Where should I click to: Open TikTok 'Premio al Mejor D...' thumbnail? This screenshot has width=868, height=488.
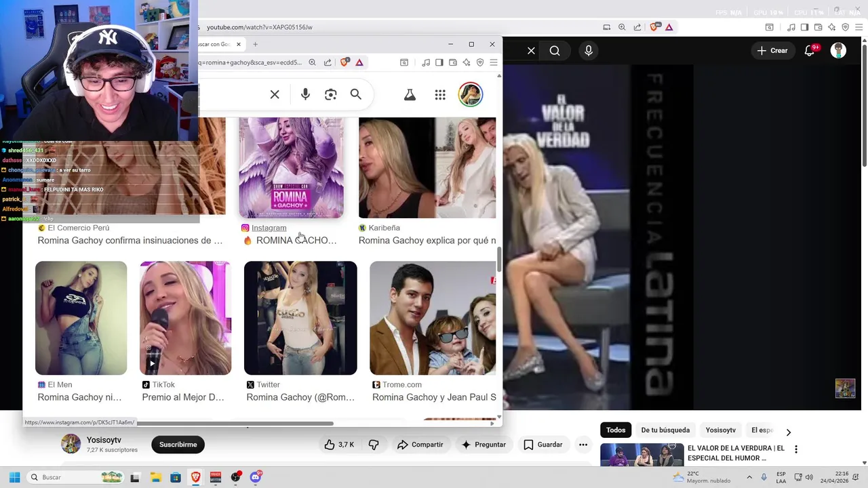(185, 318)
